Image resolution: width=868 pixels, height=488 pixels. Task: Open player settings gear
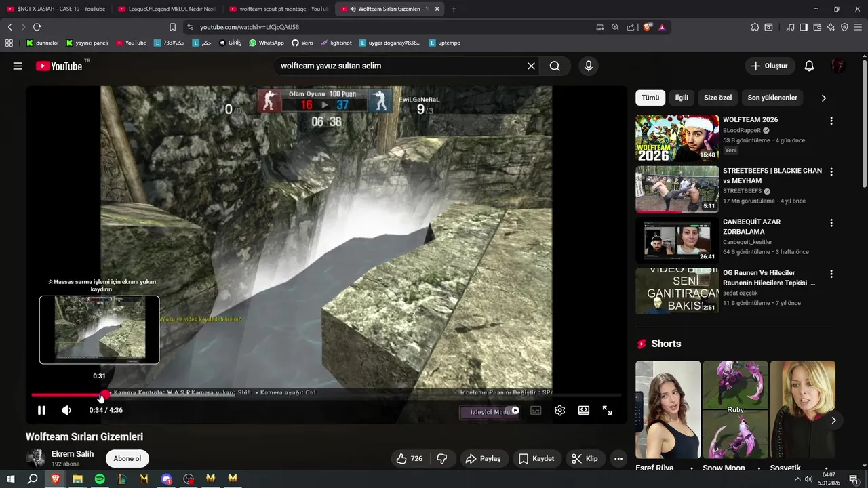(559, 410)
